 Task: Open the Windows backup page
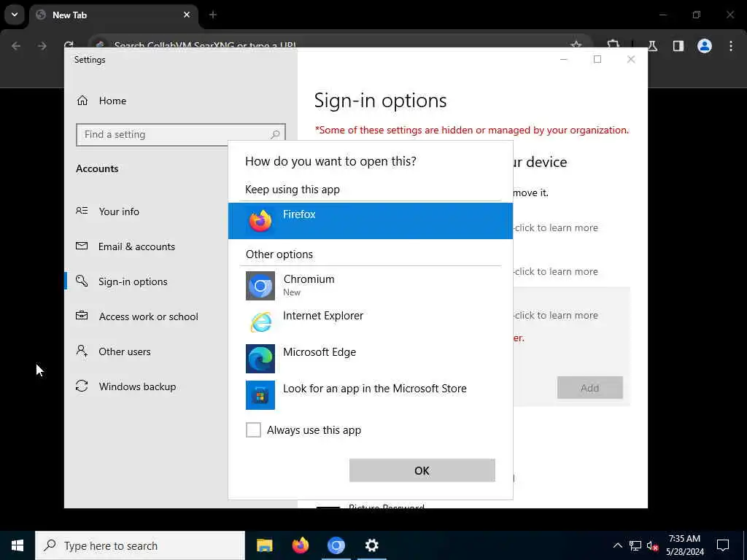[x=138, y=386]
